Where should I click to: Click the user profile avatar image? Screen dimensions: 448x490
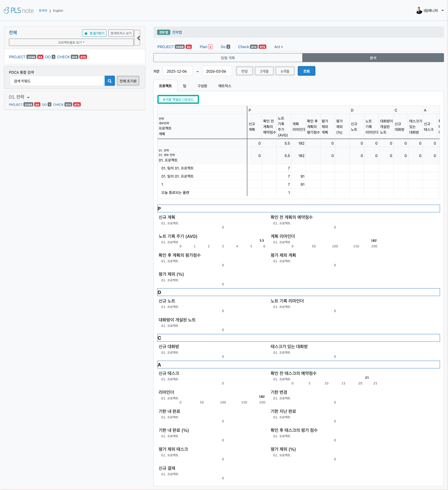[419, 10]
